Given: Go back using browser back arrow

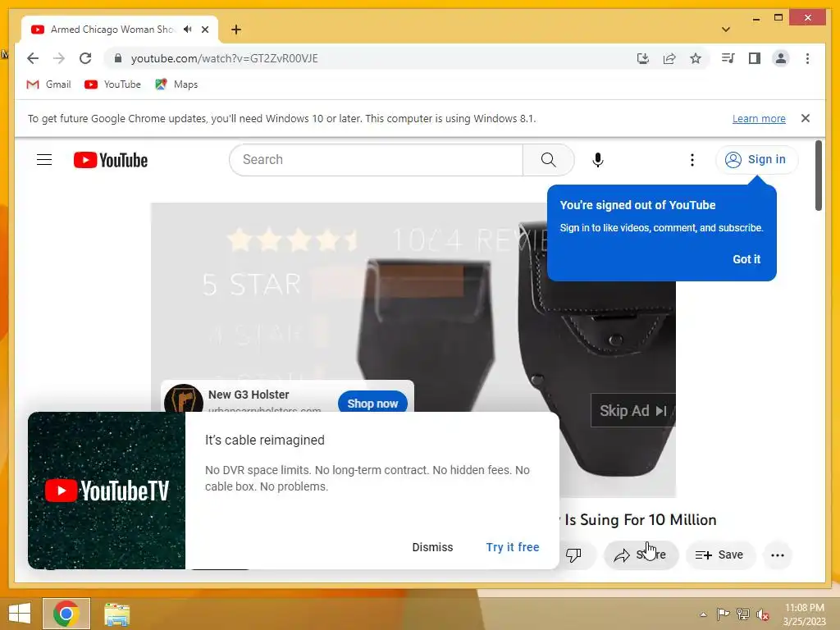Looking at the screenshot, I should coord(33,58).
